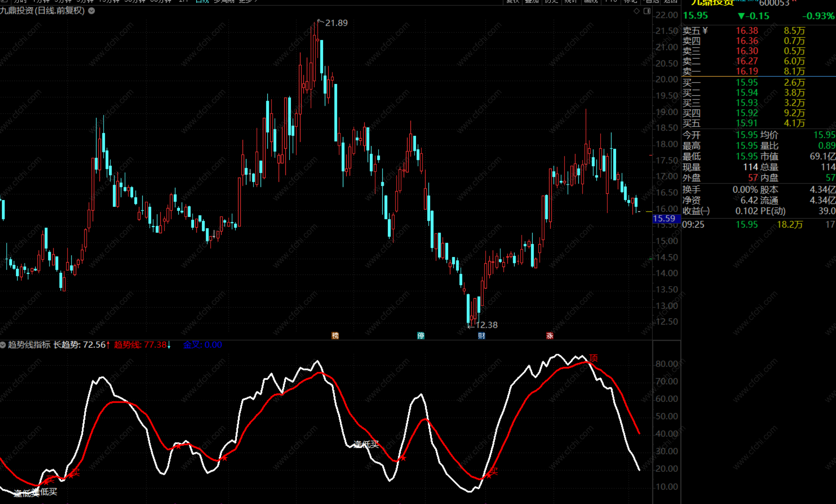Viewport: 836px width, 504px height.
Task: Click the 榜 event marker on timeline
Action: point(335,335)
